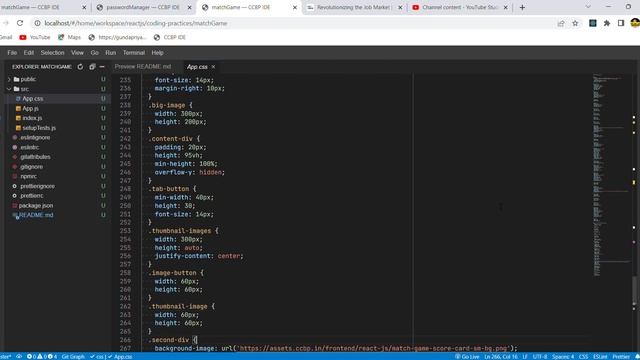This screenshot has height=360, width=640.
Task: Open the Help menu
Action: (x=158, y=53)
